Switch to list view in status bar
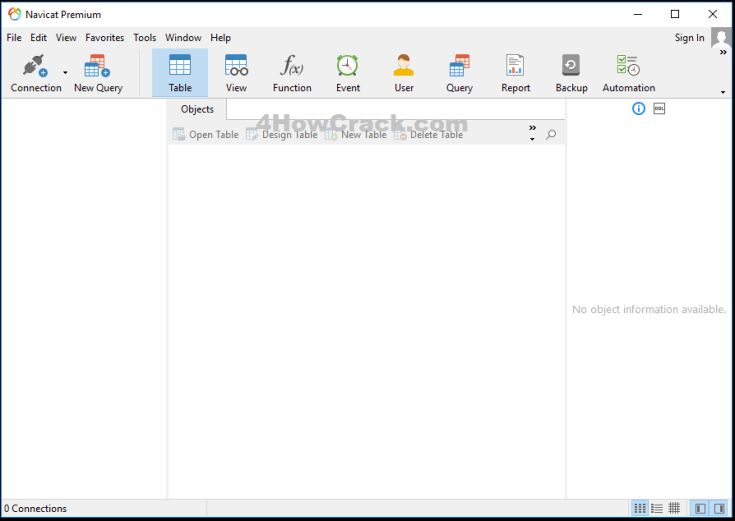The height and width of the screenshot is (521, 735). point(640,508)
